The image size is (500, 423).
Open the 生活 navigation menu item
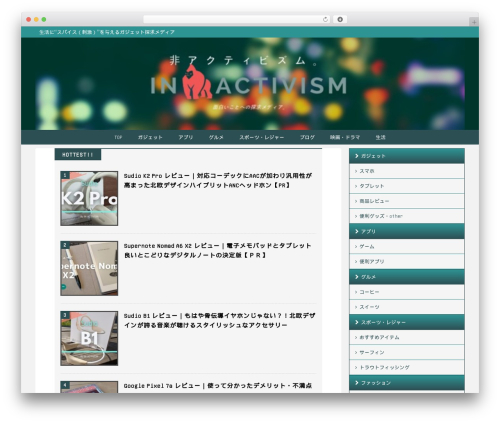[x=380, y=137]
